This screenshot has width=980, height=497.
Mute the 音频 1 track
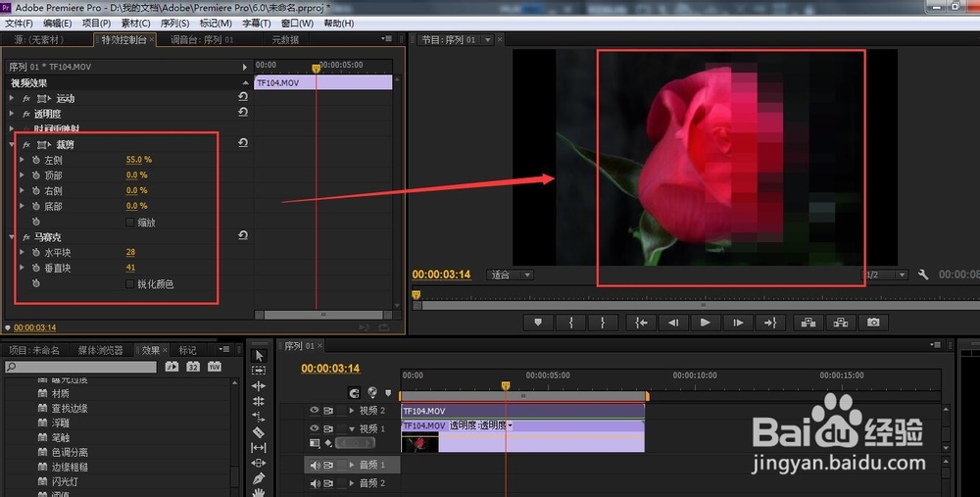(x=315, y=465)
